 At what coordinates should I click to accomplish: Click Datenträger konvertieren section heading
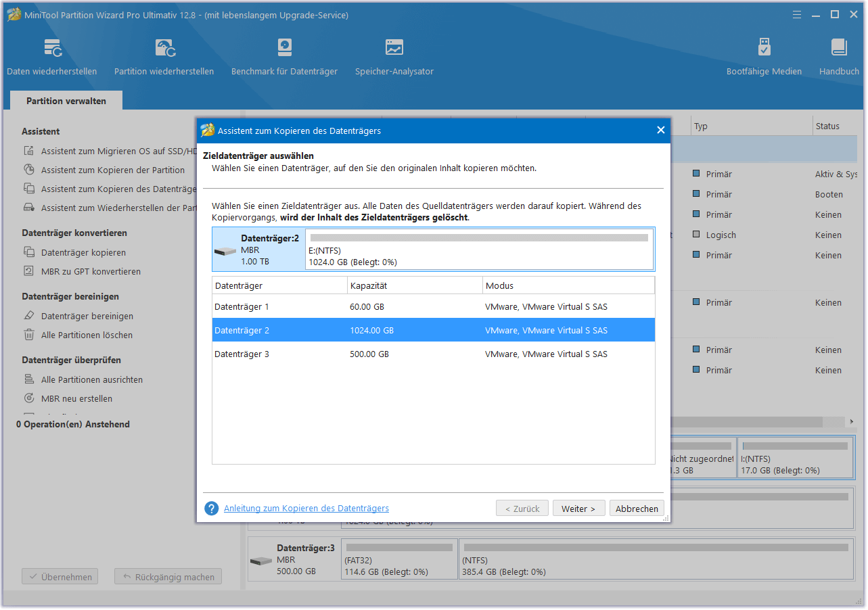[74, 233]
